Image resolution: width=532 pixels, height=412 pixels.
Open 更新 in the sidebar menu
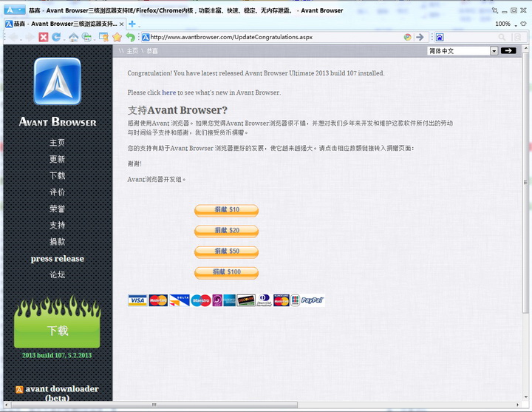click(x=57, y=159)
